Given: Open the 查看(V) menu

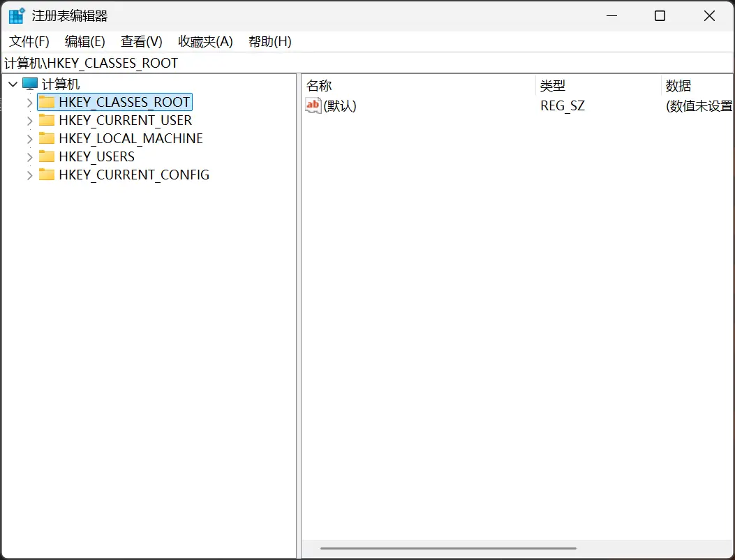Looking at the screenshot, I should pos(141,41).
